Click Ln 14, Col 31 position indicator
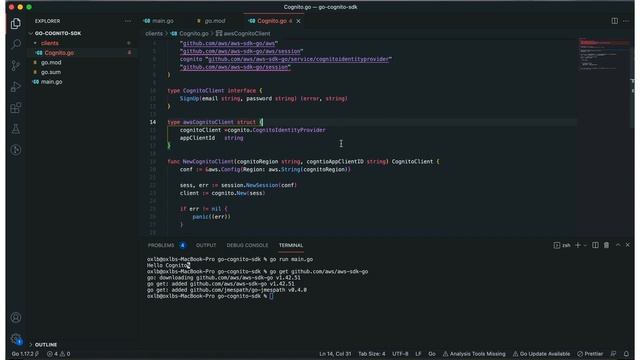The width and height of the screenshot is (640, 360). 335,354
